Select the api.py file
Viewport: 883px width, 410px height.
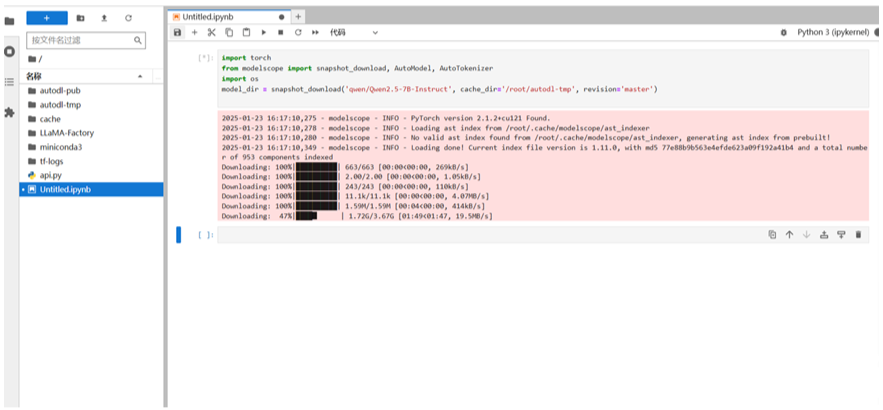coord(91,175)
